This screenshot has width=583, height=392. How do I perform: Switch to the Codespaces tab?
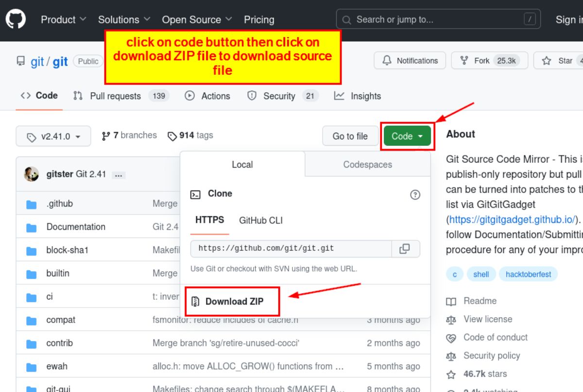[367, 164]
